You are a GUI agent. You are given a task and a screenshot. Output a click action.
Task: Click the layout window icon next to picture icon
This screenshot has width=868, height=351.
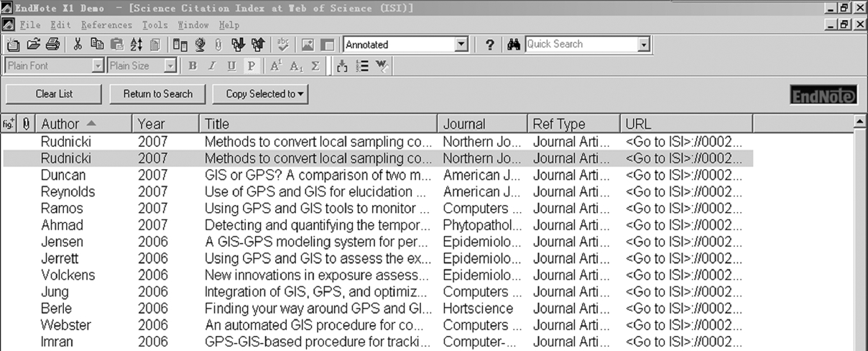(x=328, y=45)
